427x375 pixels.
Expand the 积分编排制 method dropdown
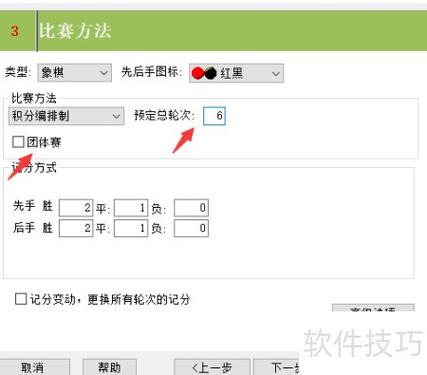click(x=66, y=116)
